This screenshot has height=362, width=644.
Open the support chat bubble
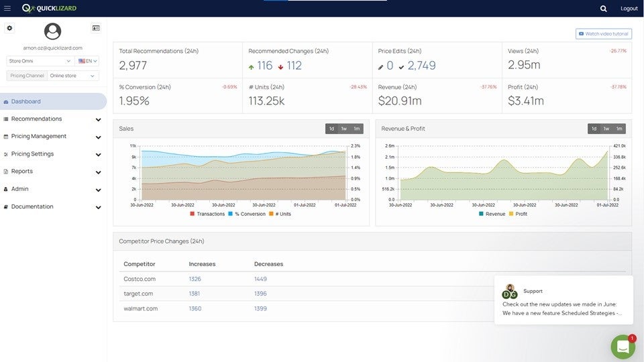[x=623, y=347]
